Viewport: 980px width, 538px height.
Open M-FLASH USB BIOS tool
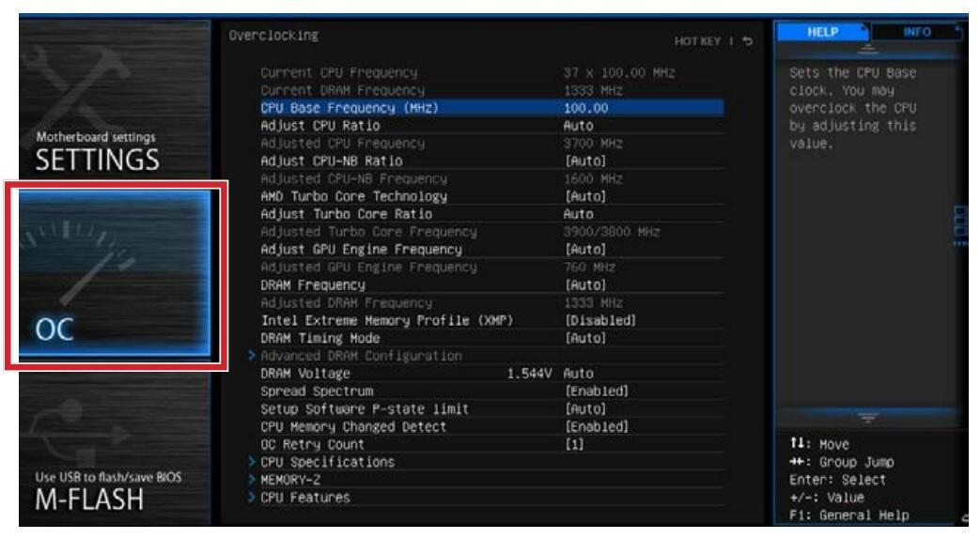pos(115,448)
